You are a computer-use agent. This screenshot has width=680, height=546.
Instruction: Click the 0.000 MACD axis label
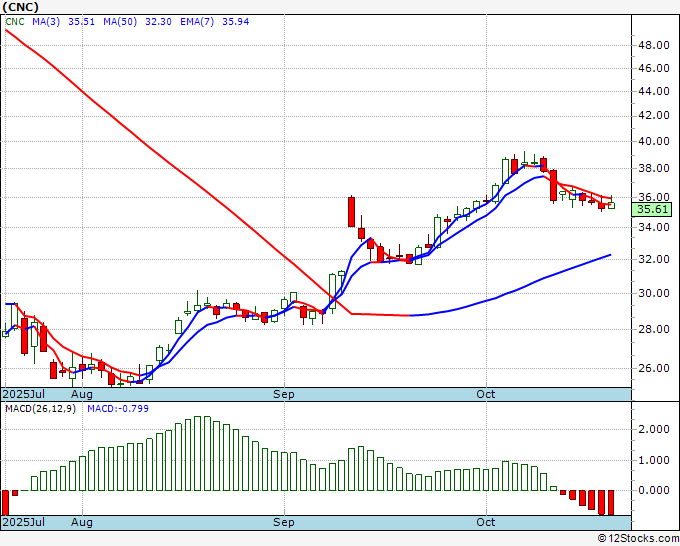pyautogui.click(x=653, y=490)
